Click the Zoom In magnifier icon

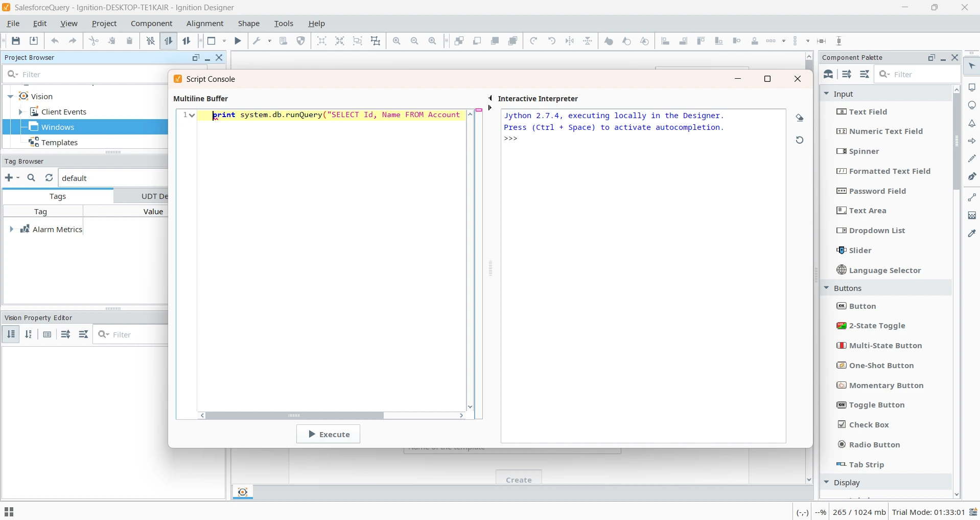[x=397, y=41]
